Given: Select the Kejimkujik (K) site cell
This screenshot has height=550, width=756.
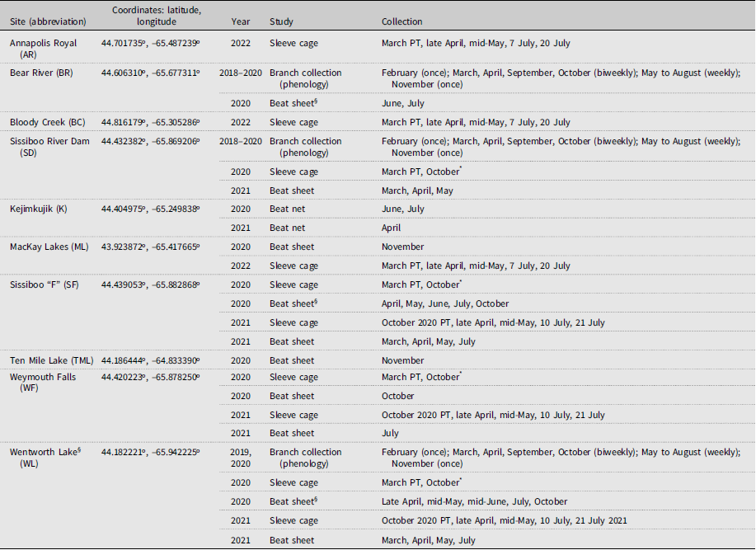Looking at the screenshot, I should 39,209.
